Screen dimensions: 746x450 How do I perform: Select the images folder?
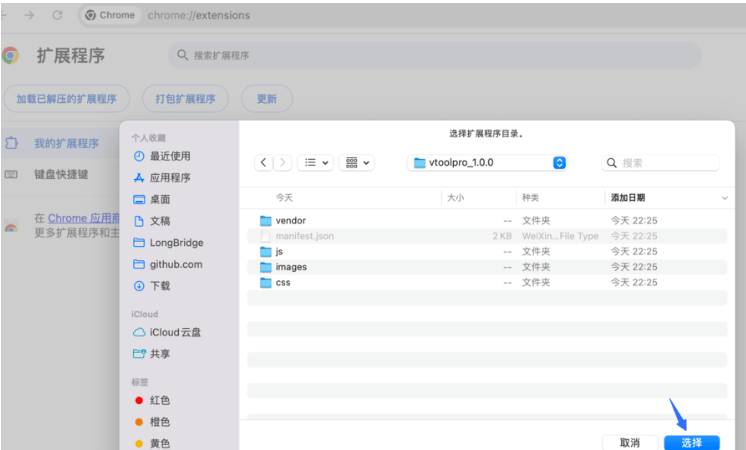click(487, 267)
